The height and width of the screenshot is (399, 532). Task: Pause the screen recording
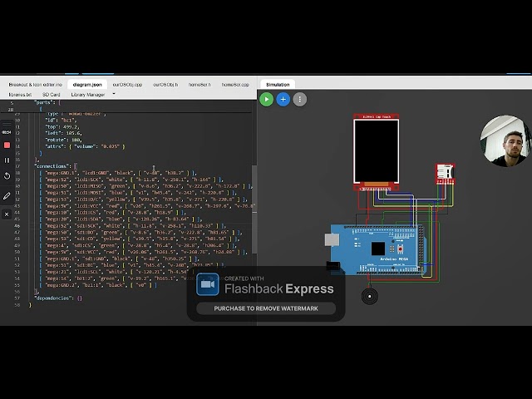click(x=7, y=160)
